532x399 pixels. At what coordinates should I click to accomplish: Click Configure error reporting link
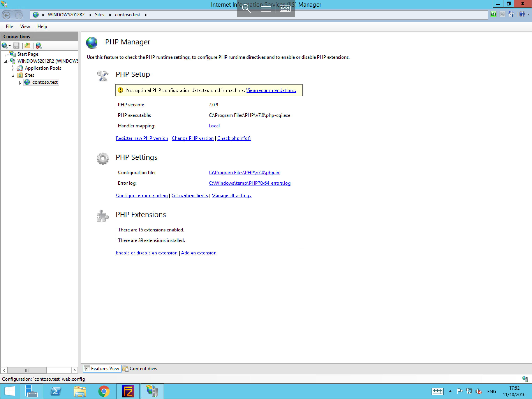(x=142, y=195)
